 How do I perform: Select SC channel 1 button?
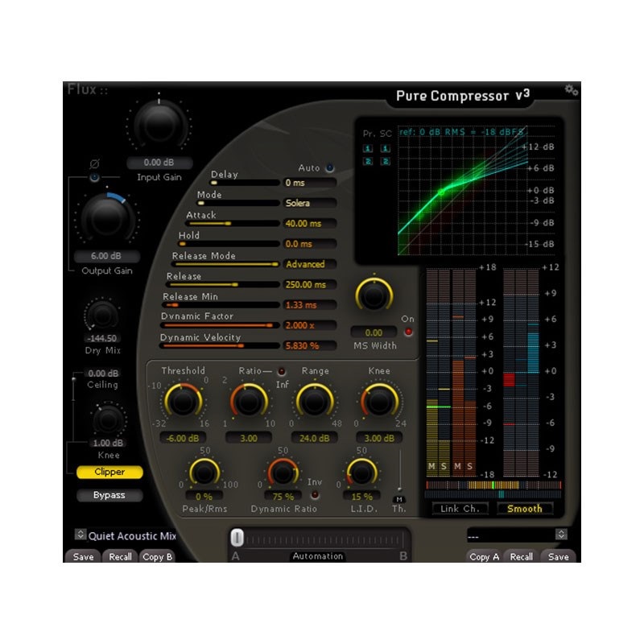tap(386, 148)
